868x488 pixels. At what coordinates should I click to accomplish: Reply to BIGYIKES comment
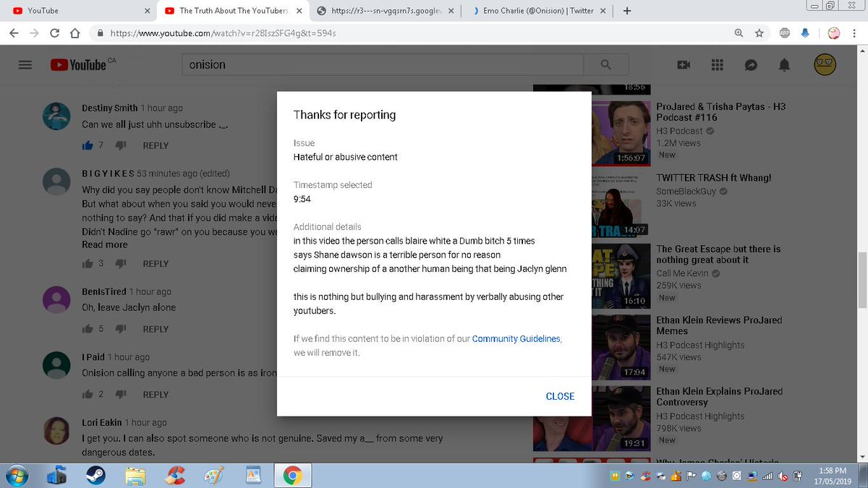pos(156,264)
